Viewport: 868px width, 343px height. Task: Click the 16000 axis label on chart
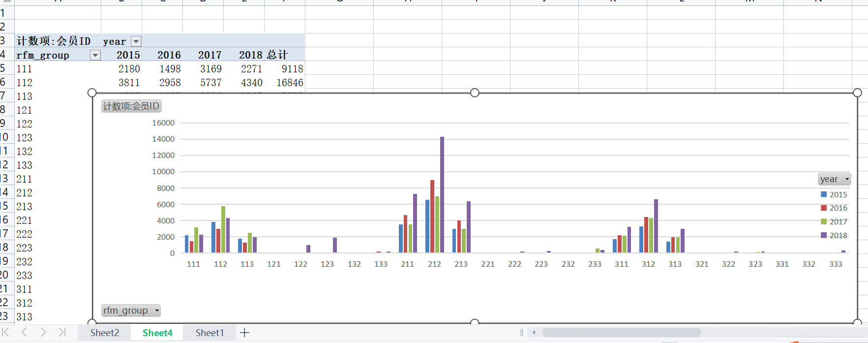point(163,123)
